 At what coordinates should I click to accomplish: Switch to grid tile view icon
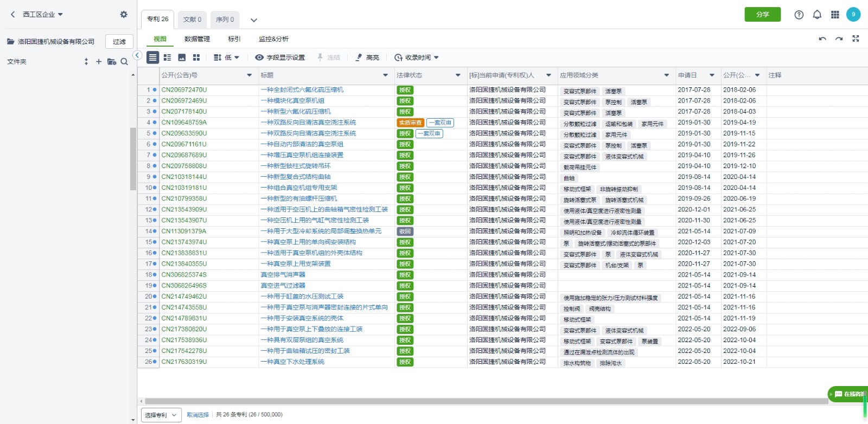(196, 57)
